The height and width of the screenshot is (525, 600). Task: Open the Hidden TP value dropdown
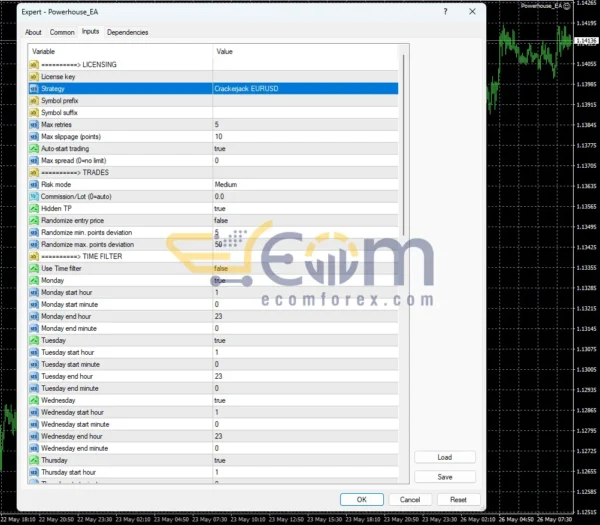click(x=305, y=208)
